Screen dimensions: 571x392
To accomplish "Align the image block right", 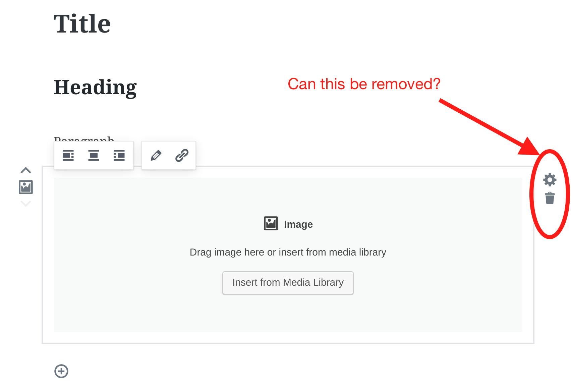I will [x=119, y=156].
